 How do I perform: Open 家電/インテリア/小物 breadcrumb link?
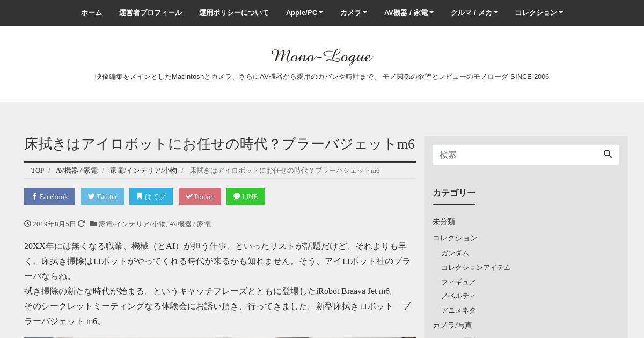(143, 171)
